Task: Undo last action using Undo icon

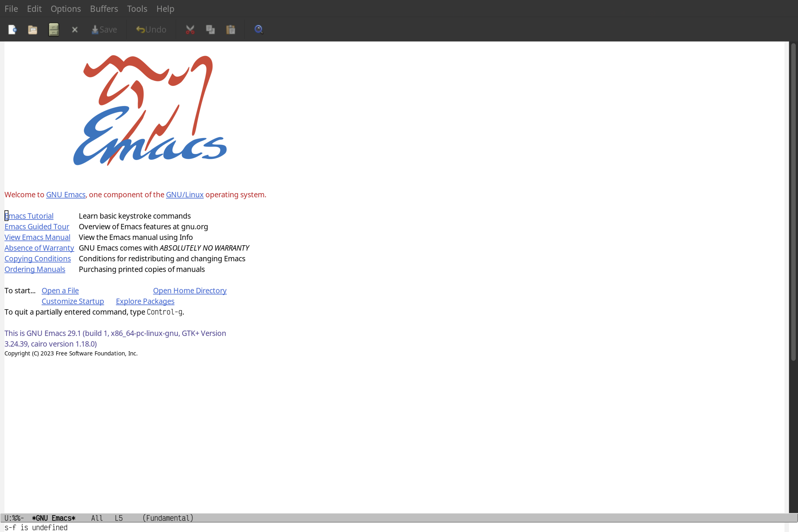Action: (150, 29)
